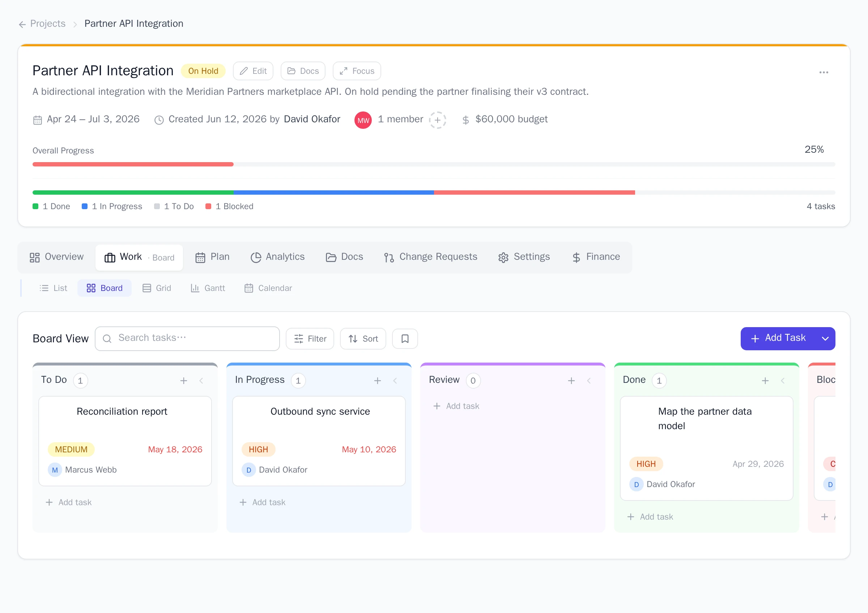
Task: Switch to the Overview tab
Action: tap(57, 257)
